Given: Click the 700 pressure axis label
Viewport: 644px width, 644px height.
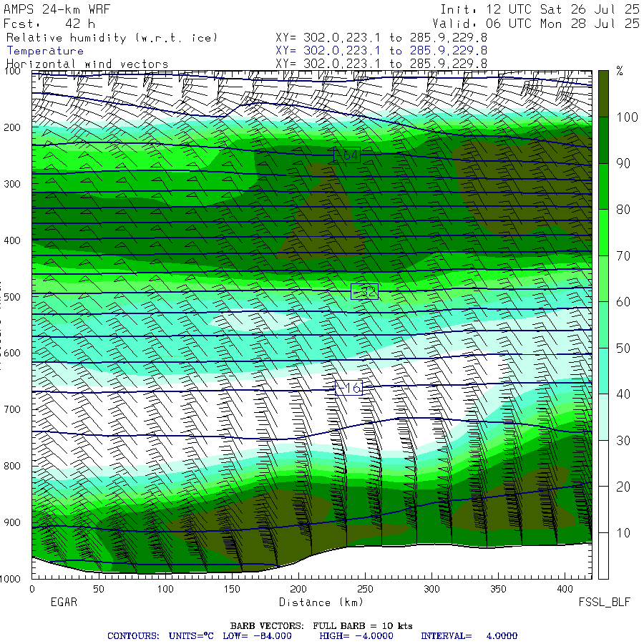Looking at the screenshot, I should point(12,409).
